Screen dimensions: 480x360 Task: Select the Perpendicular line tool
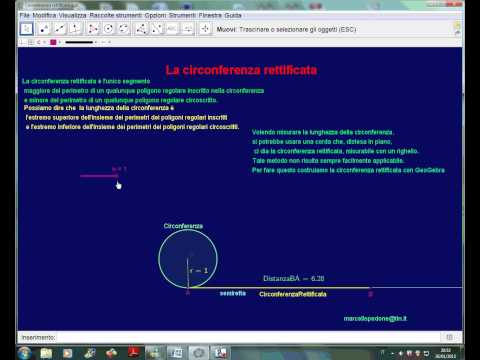pos(75,29)
